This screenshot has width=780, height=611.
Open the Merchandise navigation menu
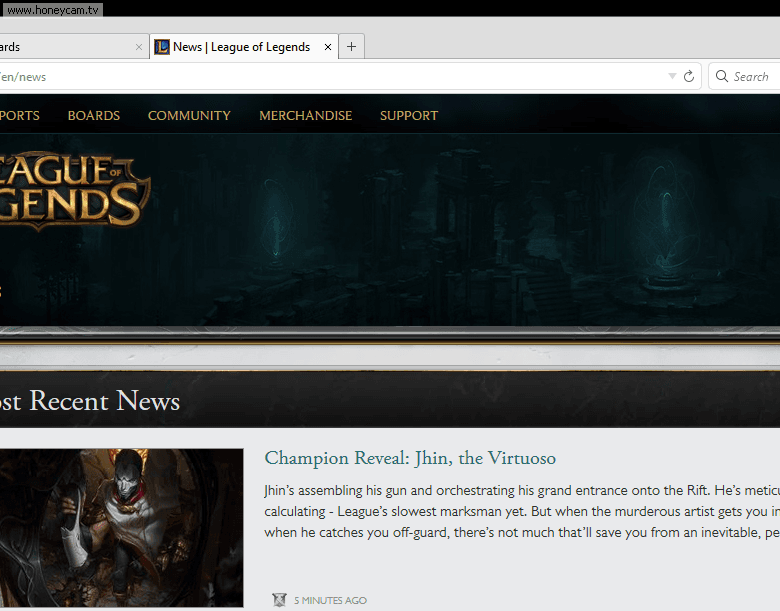[x=305, y=115]
